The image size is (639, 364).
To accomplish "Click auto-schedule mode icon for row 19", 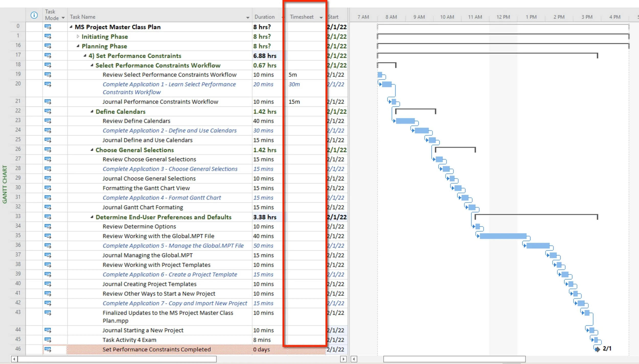I will coord(48,75).
